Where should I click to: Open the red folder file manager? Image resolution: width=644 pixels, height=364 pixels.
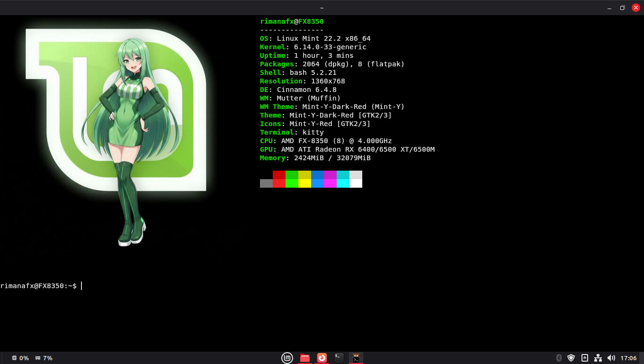pos(305,358)
